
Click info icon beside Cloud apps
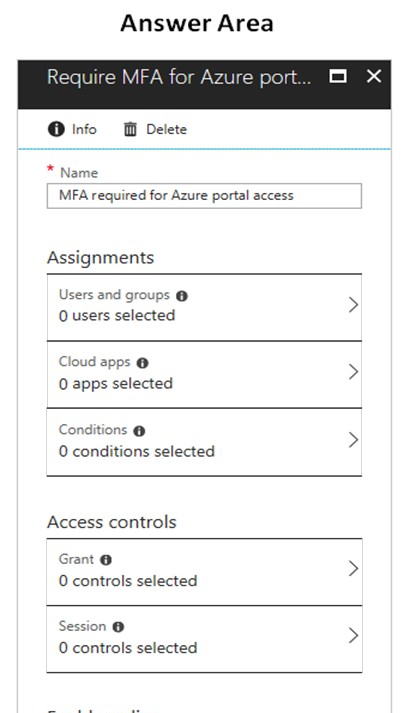[x=142, y=363]
